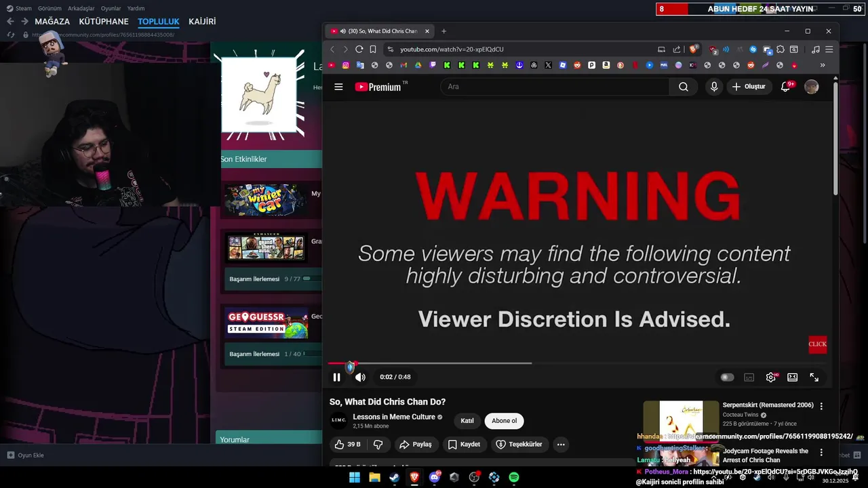868x488 pixels.
Task: Start voice search with the microphone icon
Action: tap(714, 87)
